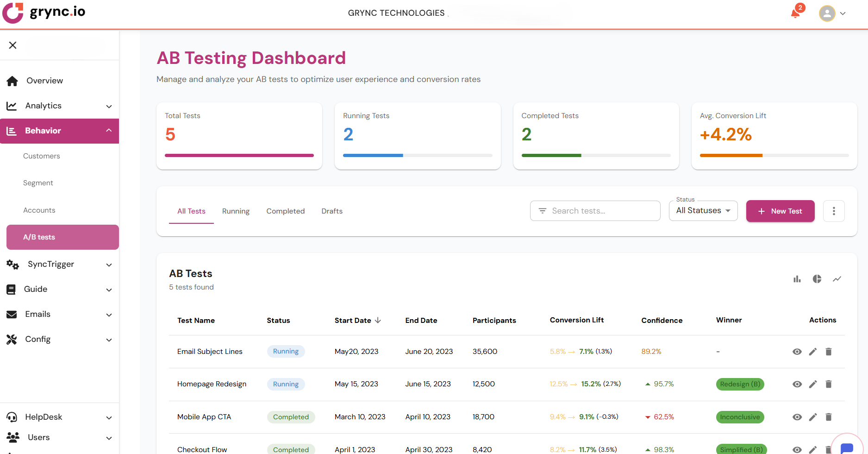This screenshot has width=868, height=454.
Task: Open the three-dot more options menu
Action: (x=834, y=211)
